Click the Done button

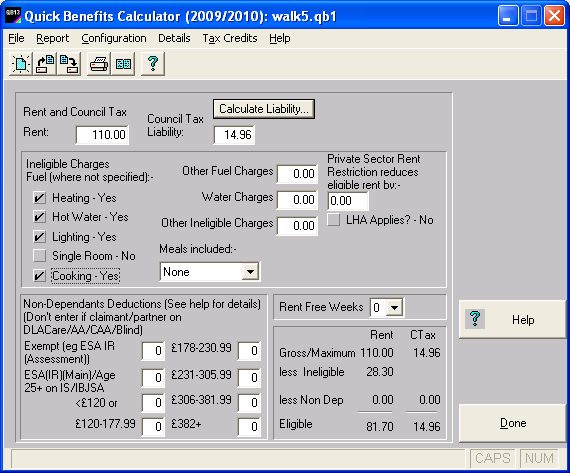pos(513,423)
